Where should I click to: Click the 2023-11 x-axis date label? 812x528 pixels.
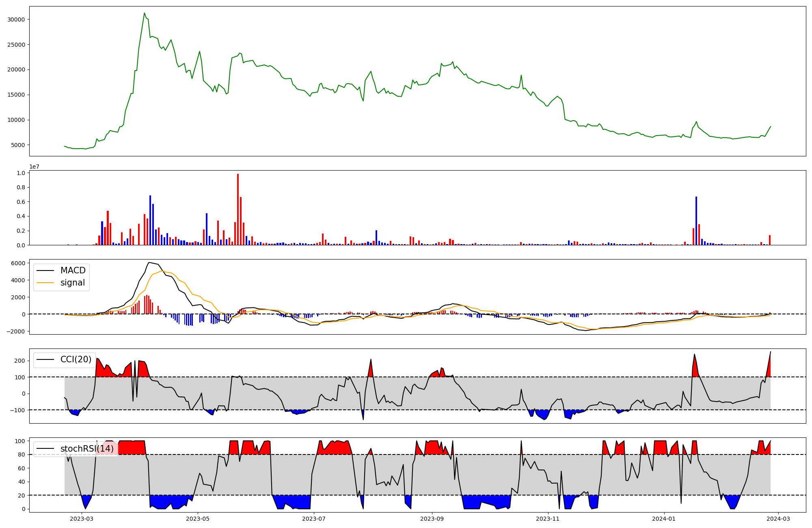[548, 519]
